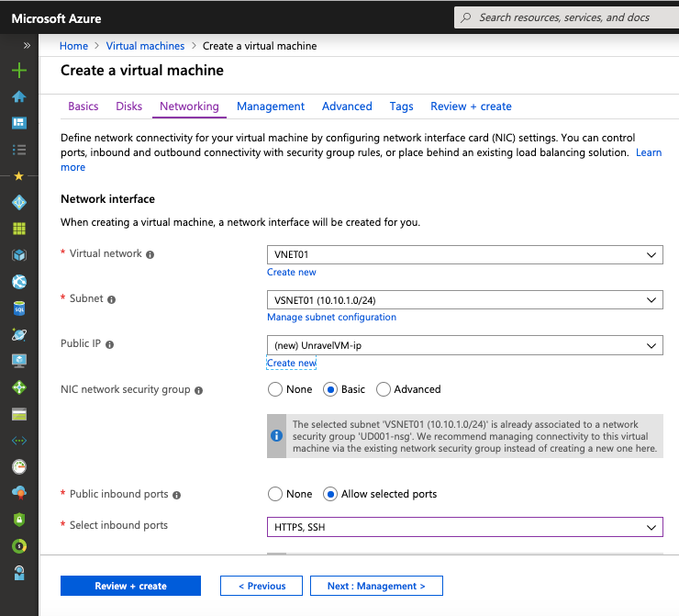
Task: Open Load balancers green diamond icon
Action: point(19,387)
